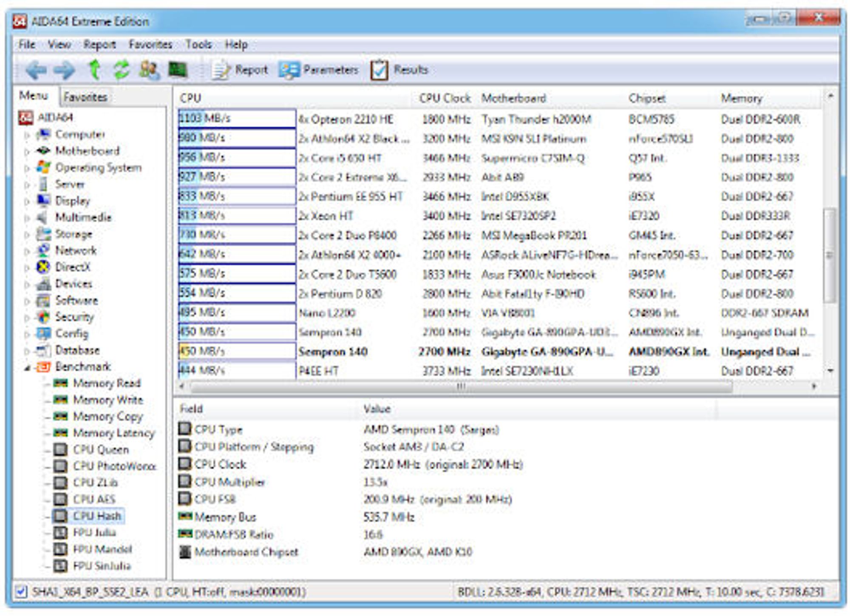This screenshot has width=850, height=616.
Task: Select the Benchmark tree icon
Action: (43, 367)
